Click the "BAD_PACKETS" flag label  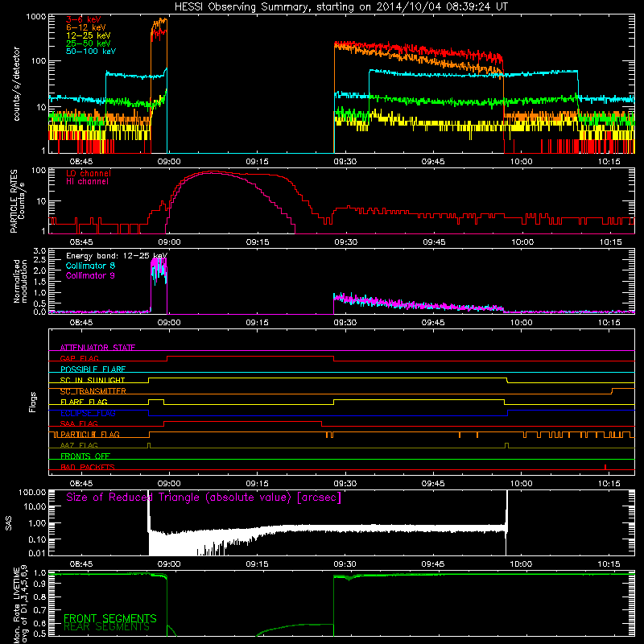point(88,467)
